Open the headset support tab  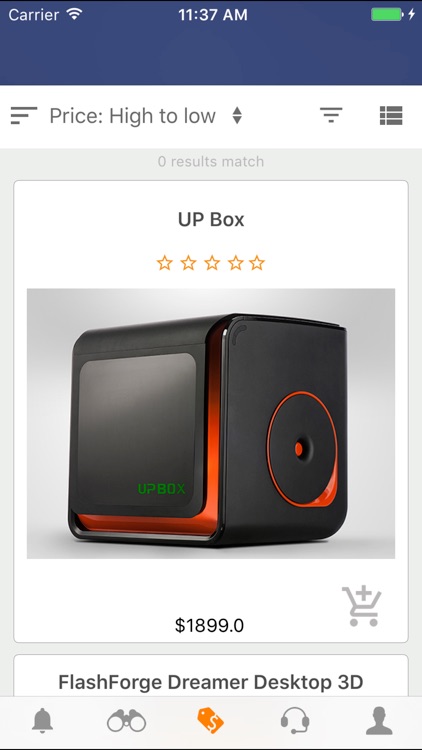[295, 720]
